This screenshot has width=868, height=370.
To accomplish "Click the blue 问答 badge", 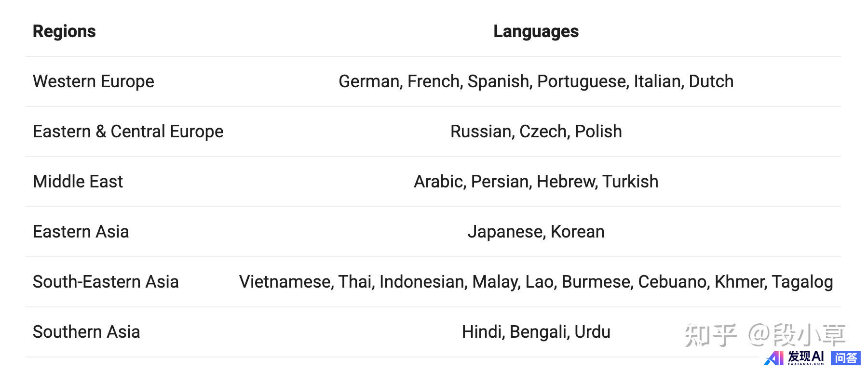I will point(846,358).
